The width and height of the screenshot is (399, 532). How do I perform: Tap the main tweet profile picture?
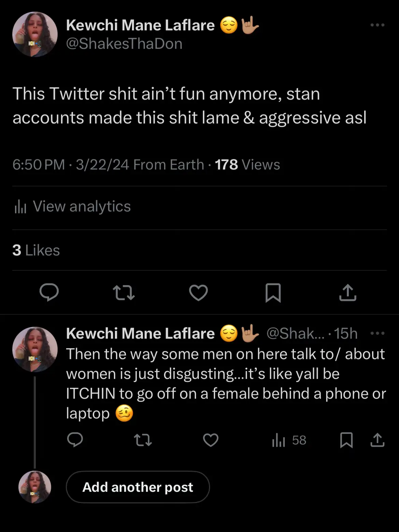coord(35,34)
